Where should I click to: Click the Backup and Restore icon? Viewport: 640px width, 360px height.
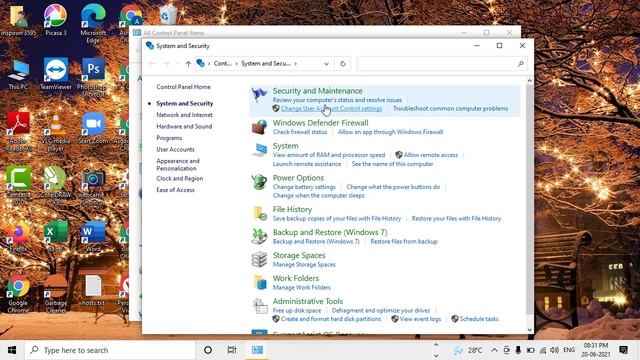(x=259, y=236)
